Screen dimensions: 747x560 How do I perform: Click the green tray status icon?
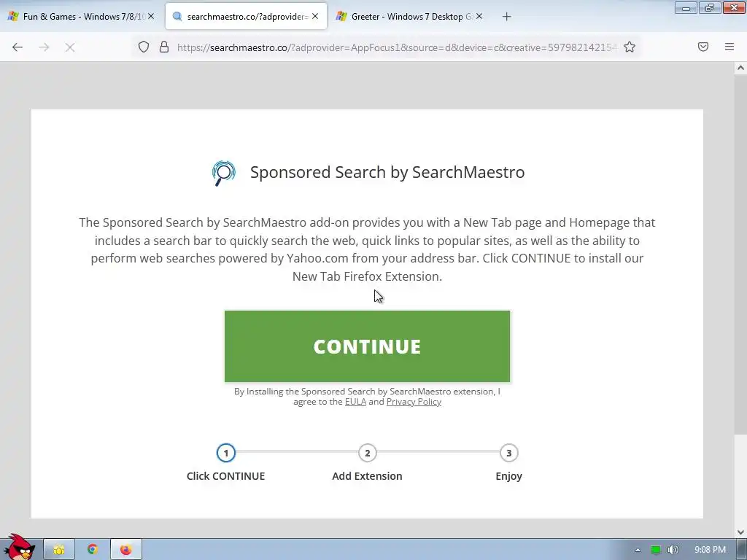pyautogui.click(x=656, y=550)
